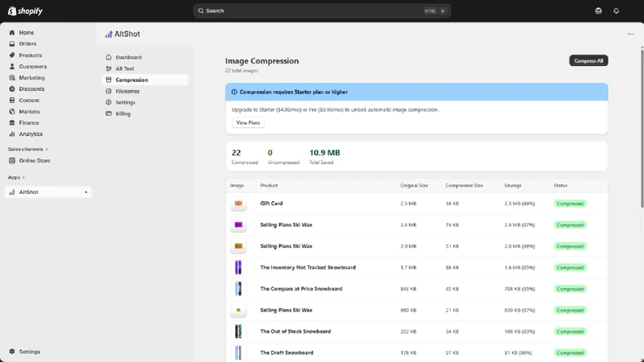The width and height of the screenshot is (644, 362).
Task: Click The Out of Stock Snowboard thumbnail
Action: coord(238,331)
